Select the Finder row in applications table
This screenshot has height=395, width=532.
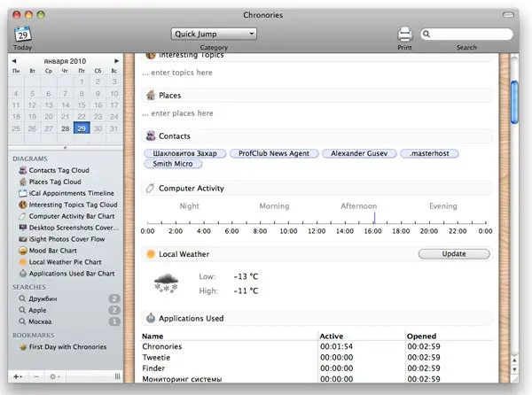[x=317, y=368]
